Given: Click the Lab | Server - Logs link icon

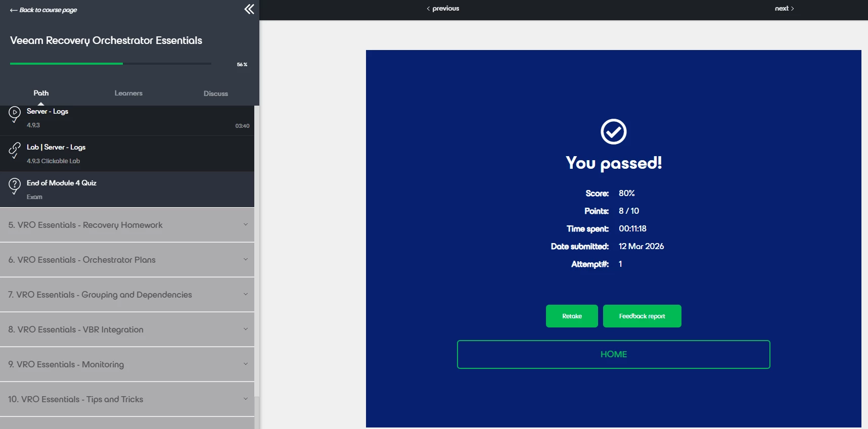Looking at the screenshot, I should [15, 148].
